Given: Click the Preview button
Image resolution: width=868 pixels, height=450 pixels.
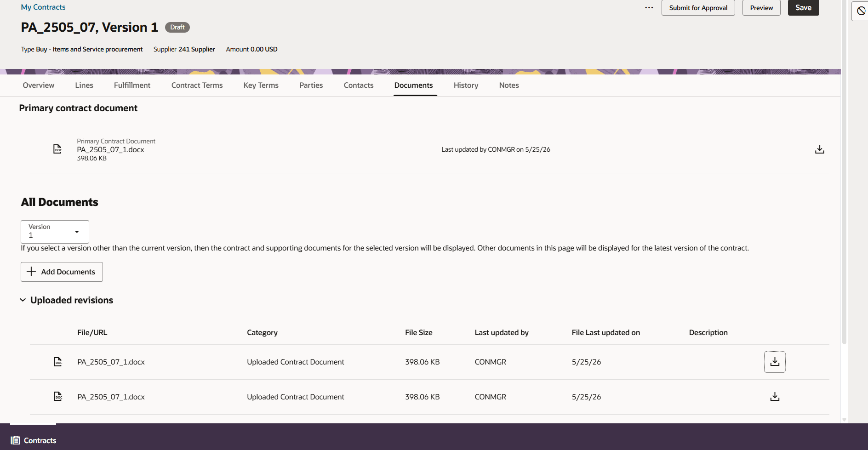Looking at the screenshot, I should click(761, 8).
